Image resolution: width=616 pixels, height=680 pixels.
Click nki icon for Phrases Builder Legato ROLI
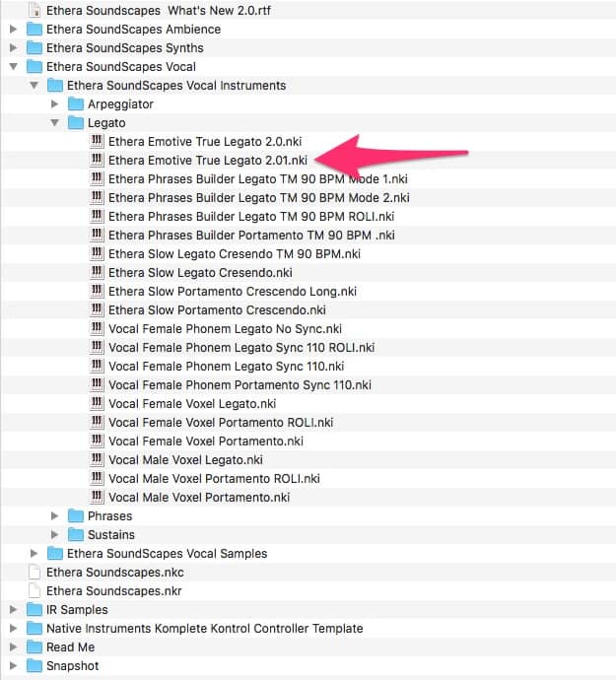pos(97,217)
